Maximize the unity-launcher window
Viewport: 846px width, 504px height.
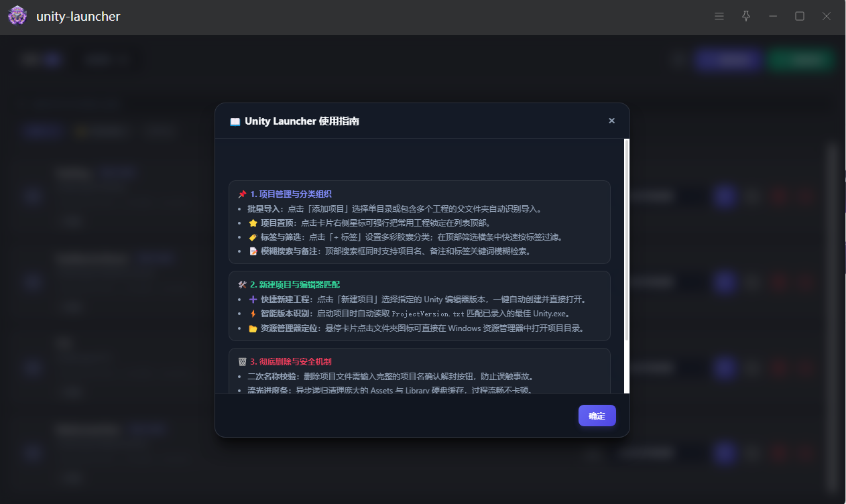800,16
